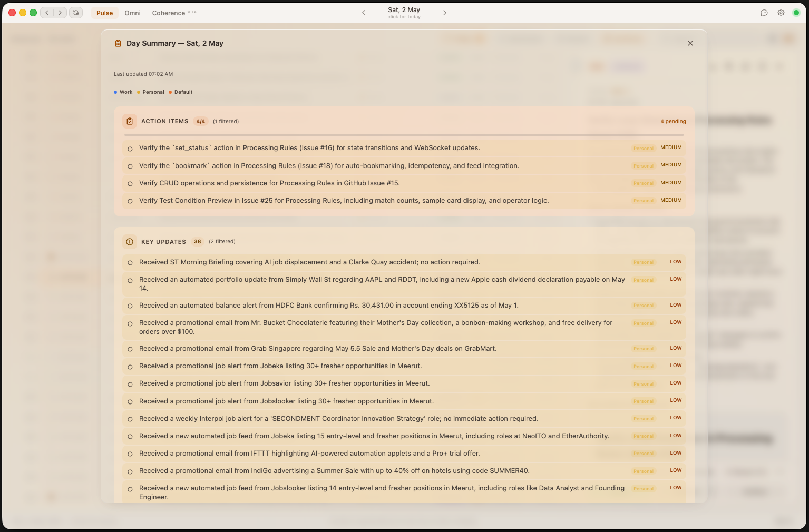This screenshot has width=809, height=532.
Task: Mark the Jobslooker 14 entry-level positions circle
Action: [130, 489]
